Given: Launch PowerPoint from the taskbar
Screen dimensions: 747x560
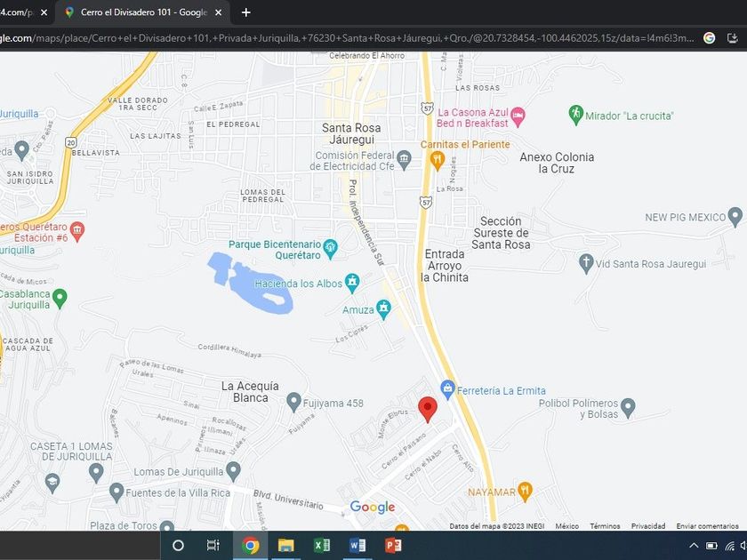Looking at the screenshot, I should point(393,545).
